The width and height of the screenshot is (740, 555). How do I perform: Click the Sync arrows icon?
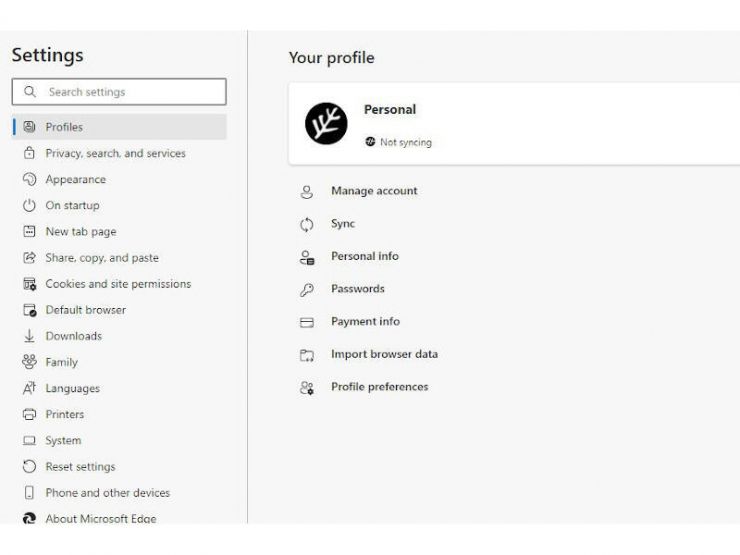click(x=308, y=225)
